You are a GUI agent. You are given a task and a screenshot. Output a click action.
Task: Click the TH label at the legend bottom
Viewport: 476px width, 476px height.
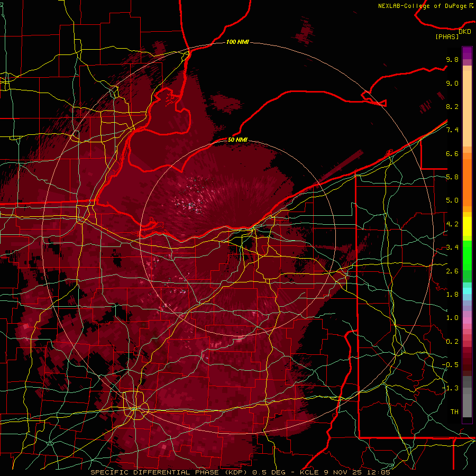[x=454, y=412]
